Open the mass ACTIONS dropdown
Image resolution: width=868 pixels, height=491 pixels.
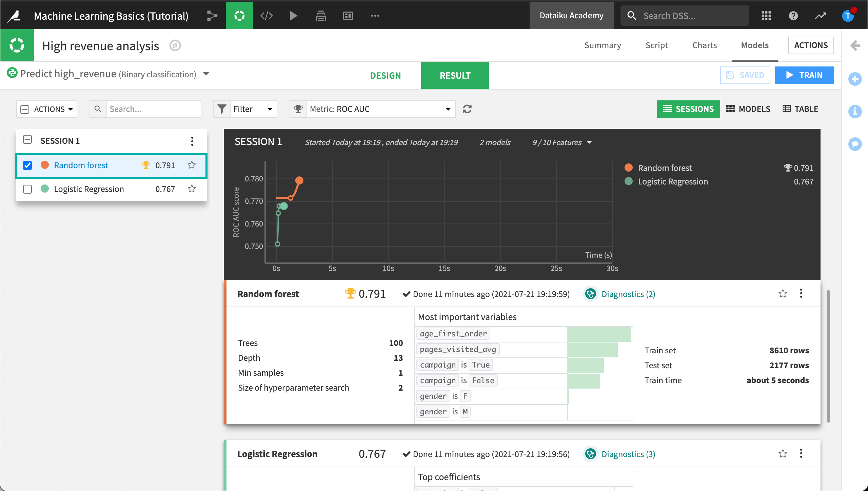click(x=47, y=109)
